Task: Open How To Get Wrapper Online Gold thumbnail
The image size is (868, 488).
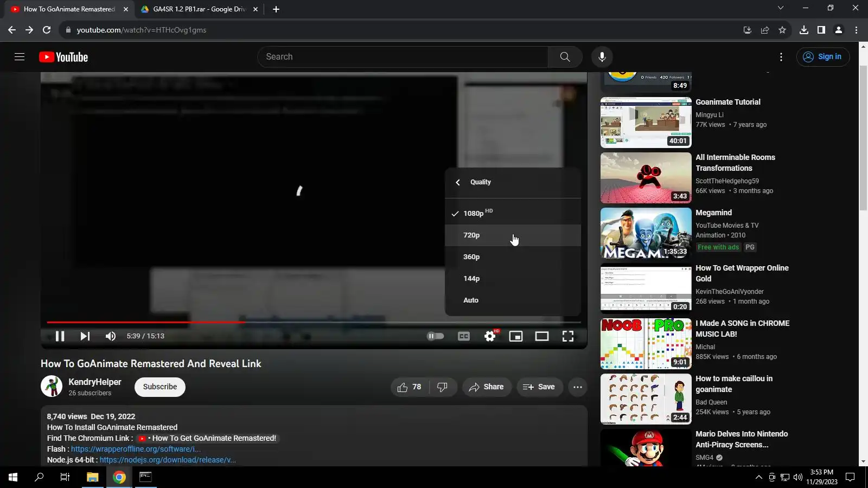Action: point(646,288)
